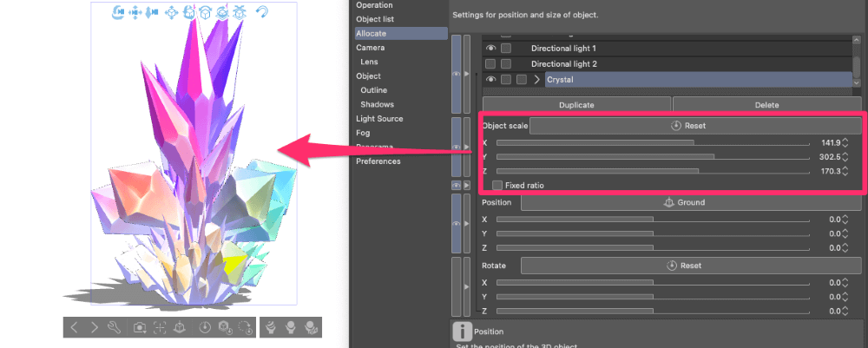
Task: Click the reset model cube icon in launcher
Action: (225, 327)
